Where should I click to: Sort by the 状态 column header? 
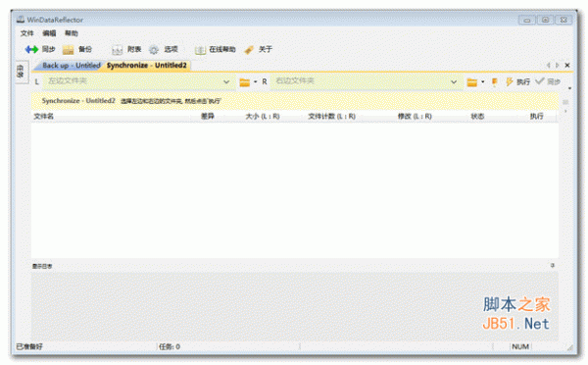pos(477,117)
